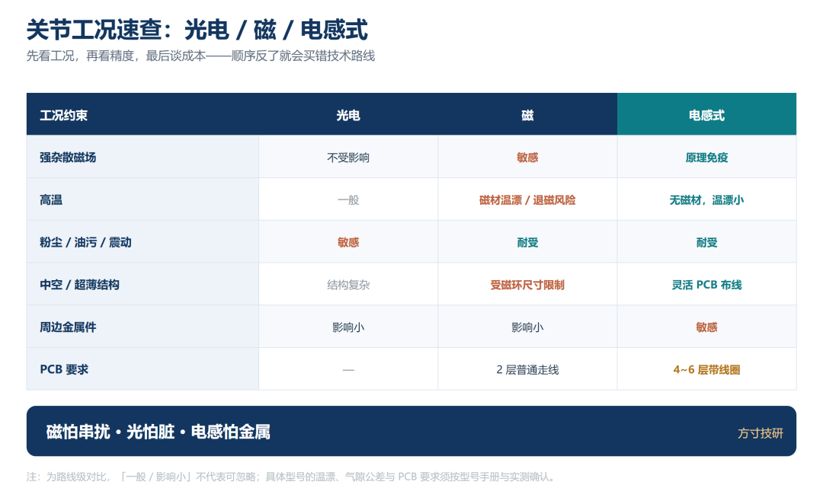Select the "光电" column header
823x504 pixels.
348,116
